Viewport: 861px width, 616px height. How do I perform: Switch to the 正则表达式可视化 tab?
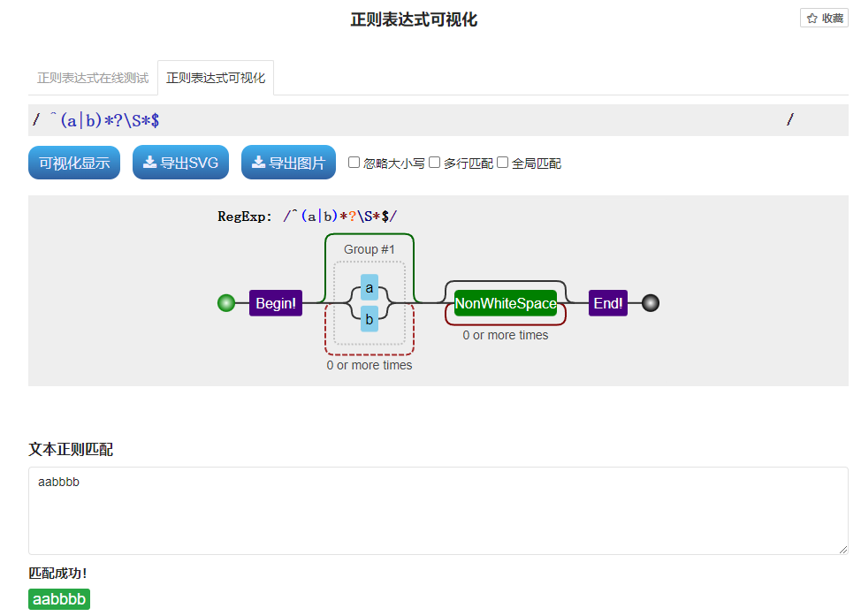click(216, 77)
